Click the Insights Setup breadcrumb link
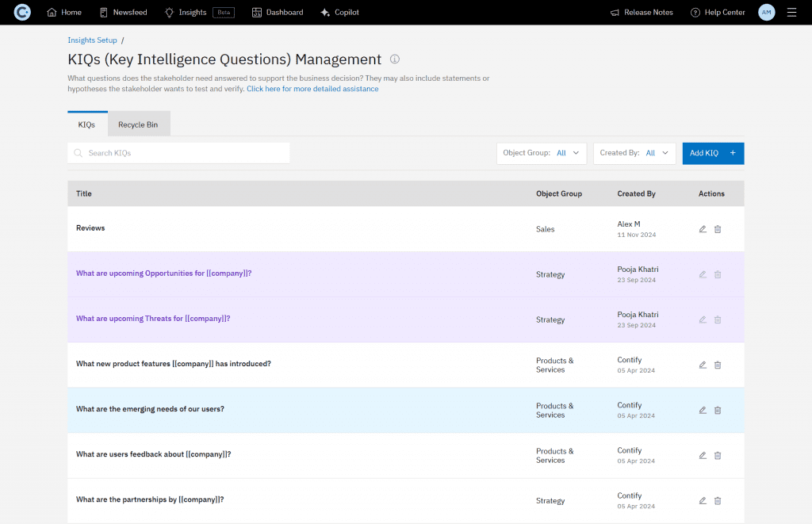The width and height of the screenshot is (812, 524). pos(92,40)
